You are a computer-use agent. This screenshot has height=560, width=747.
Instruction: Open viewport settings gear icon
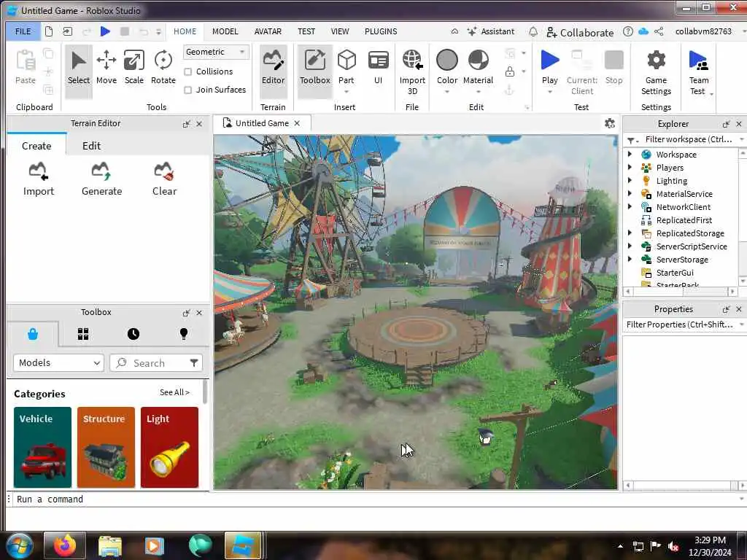pyautogui.click(x=609, y=123)
